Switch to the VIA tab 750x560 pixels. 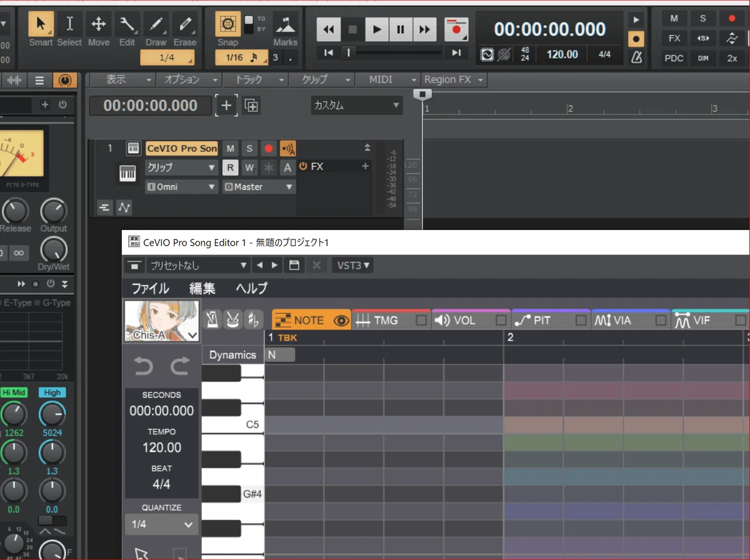(622, 320)
